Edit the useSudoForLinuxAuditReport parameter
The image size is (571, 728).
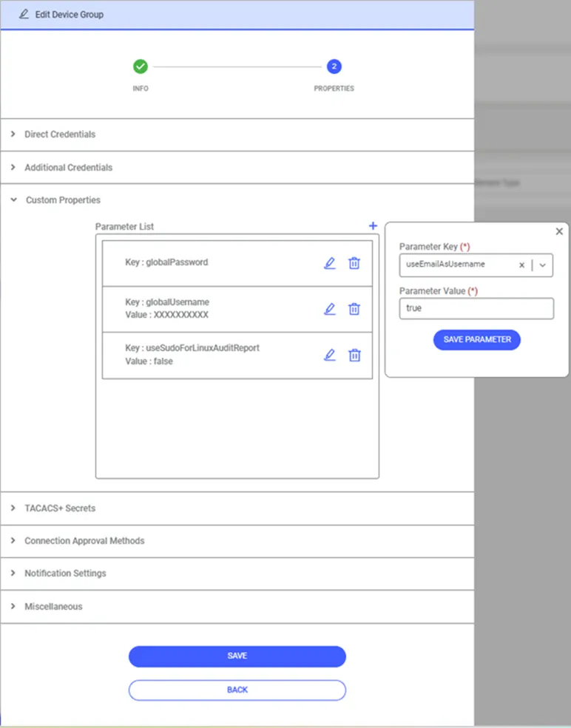coord(329,356)
